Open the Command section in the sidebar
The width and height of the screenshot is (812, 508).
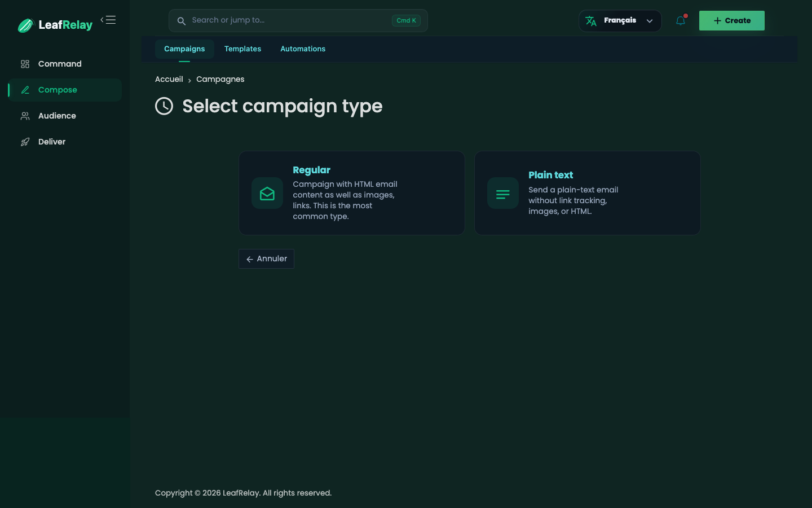65,64
